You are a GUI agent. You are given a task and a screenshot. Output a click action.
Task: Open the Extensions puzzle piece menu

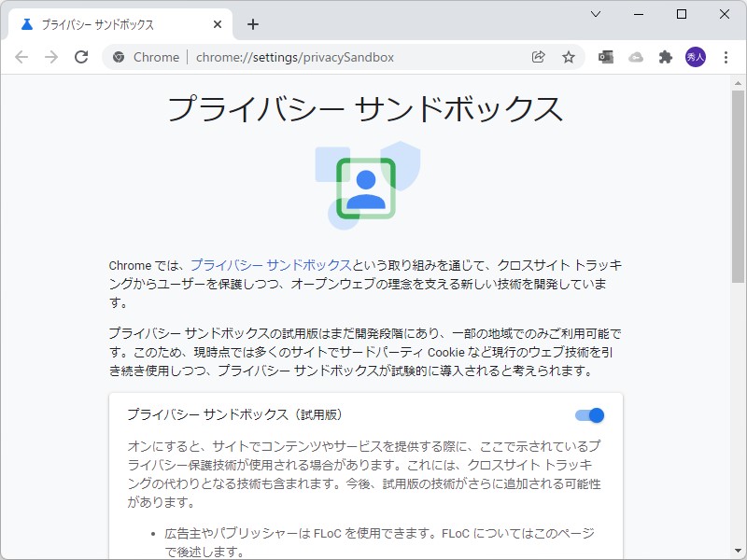[666, 57]
